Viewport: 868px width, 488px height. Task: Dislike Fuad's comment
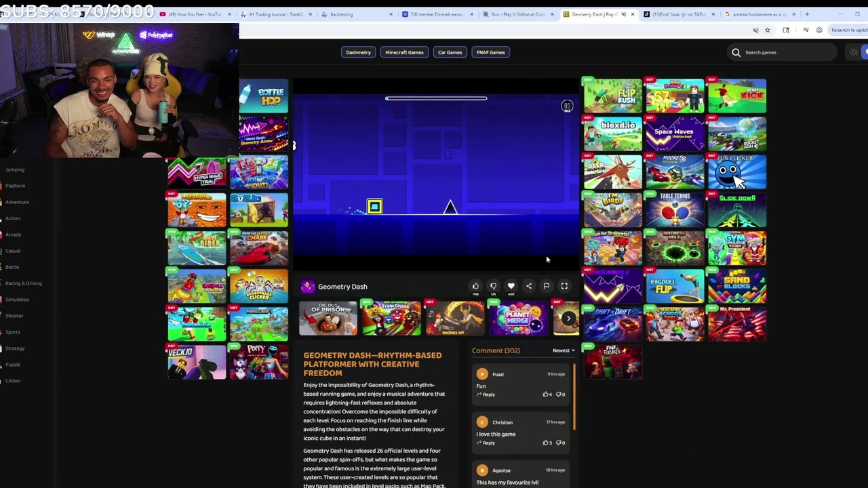coord(560,394)
